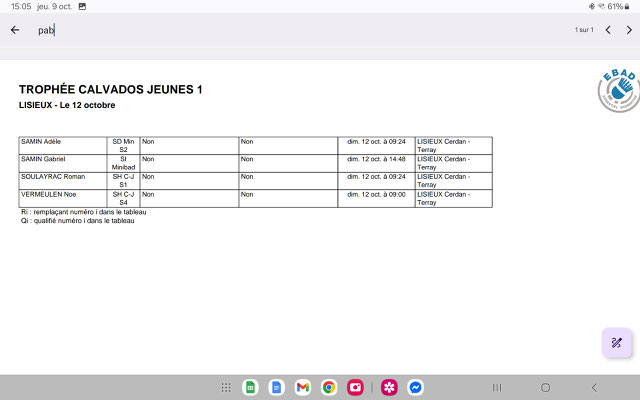Tap the EBAD logo in the document
Viewport: 640px width, 400px height.
(x=619, y=90)
